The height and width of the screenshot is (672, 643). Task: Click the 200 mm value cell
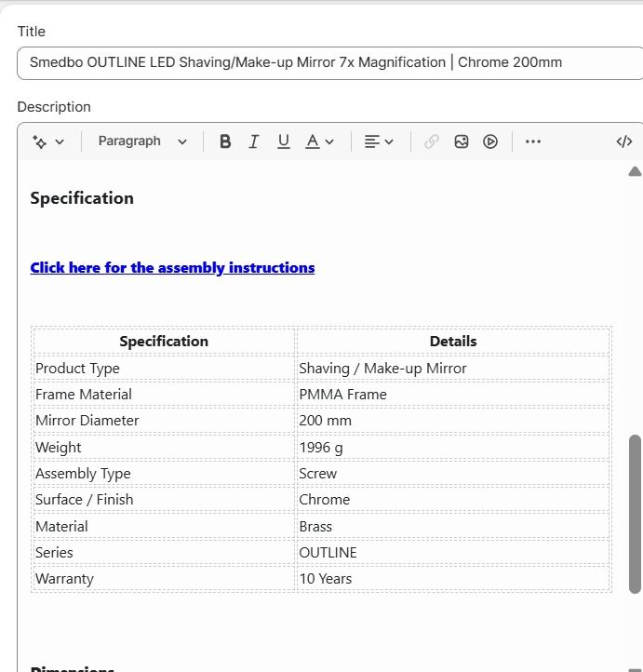click(x=453, y=421)
